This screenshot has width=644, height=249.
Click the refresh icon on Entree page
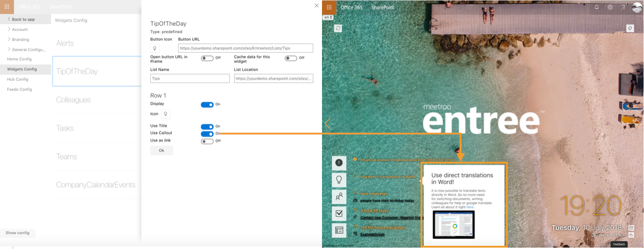pyautogui.click(x=338, y=28)
